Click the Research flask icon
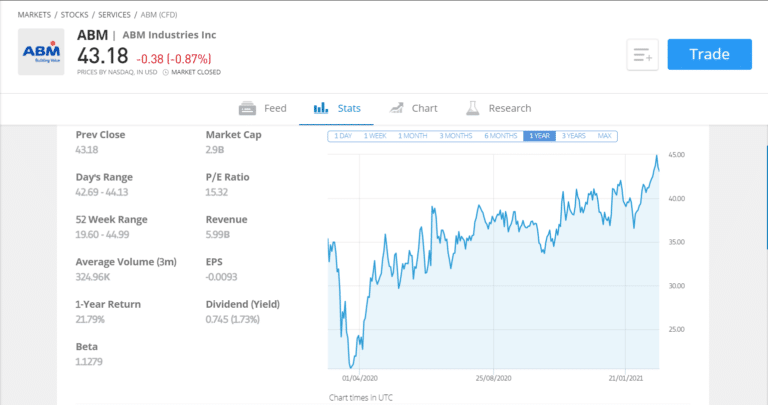 click(x=473, y=108)
